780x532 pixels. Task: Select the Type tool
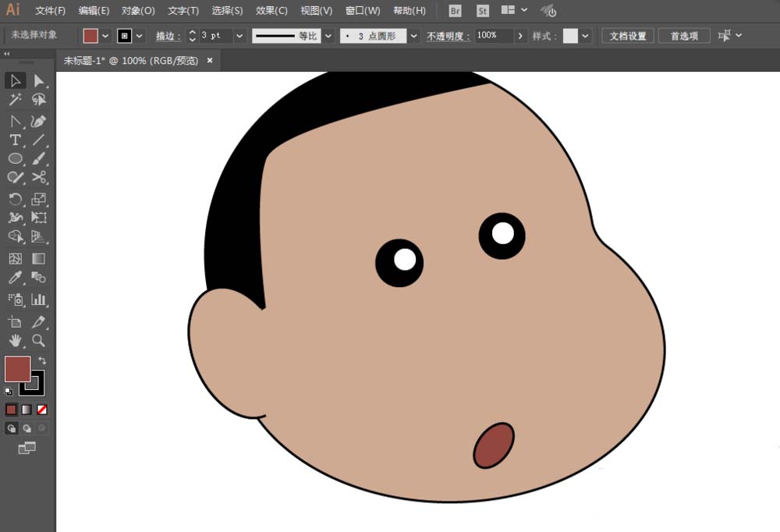[x=15, y=140]
